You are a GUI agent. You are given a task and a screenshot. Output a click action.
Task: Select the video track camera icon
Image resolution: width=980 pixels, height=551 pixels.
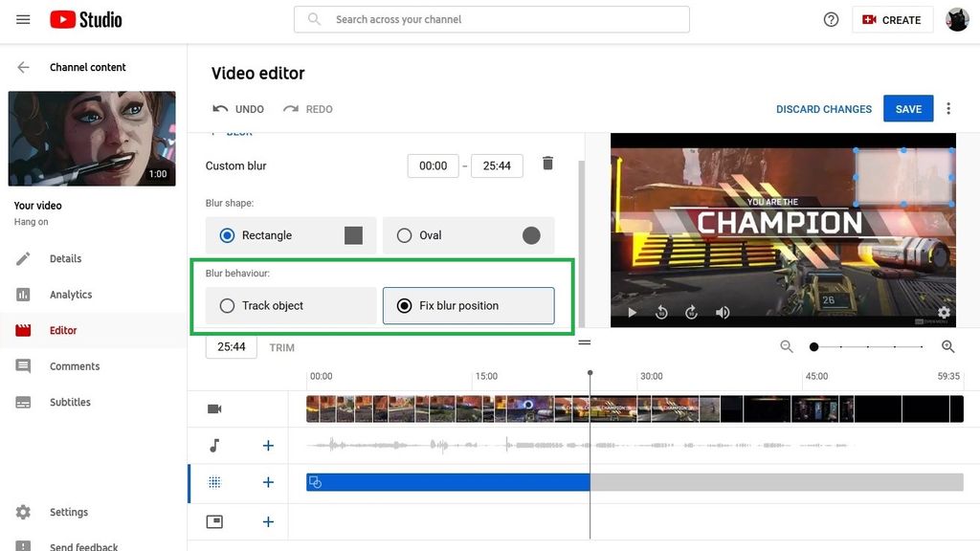click(x=213, y=408)
